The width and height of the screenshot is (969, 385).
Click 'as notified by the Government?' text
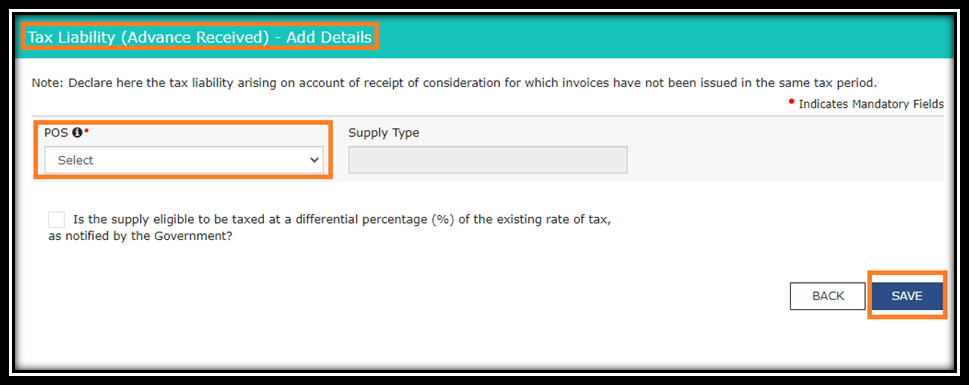click(140, 237)
